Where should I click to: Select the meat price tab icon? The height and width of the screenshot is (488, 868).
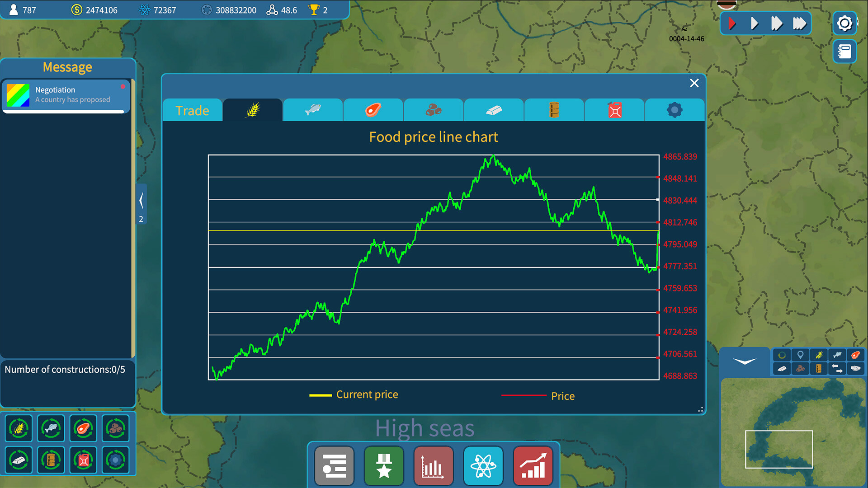[x=373, y=110]
